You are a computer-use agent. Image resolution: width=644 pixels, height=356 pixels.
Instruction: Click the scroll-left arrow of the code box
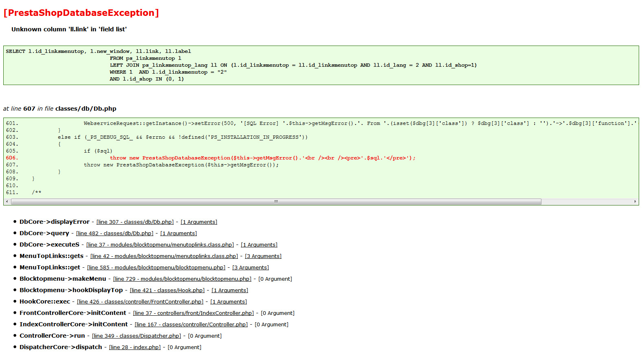(7, 202)
